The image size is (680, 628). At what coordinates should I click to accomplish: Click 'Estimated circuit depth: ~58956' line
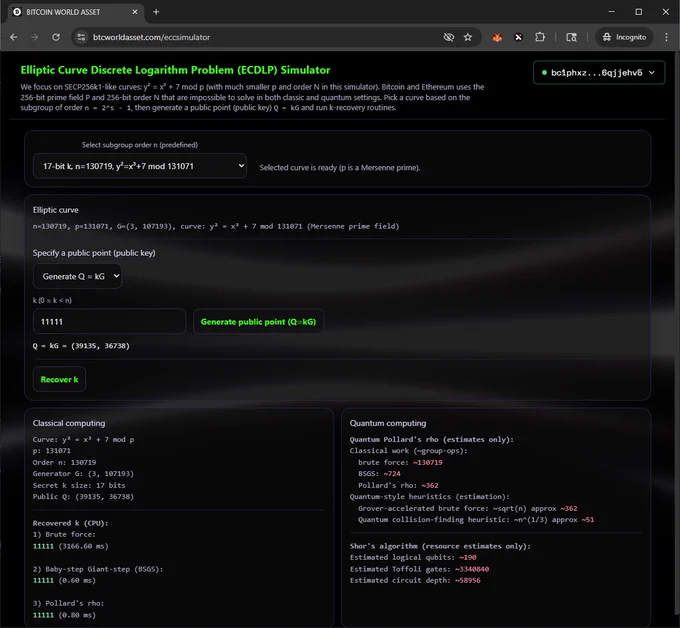pyautogui.click(x=415, y=580)
